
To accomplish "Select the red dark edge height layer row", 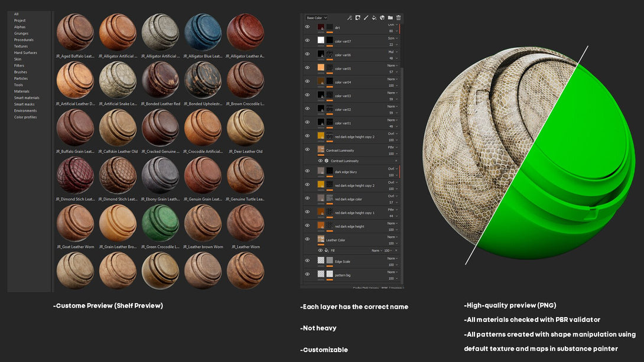I will [x=352, y=226].
